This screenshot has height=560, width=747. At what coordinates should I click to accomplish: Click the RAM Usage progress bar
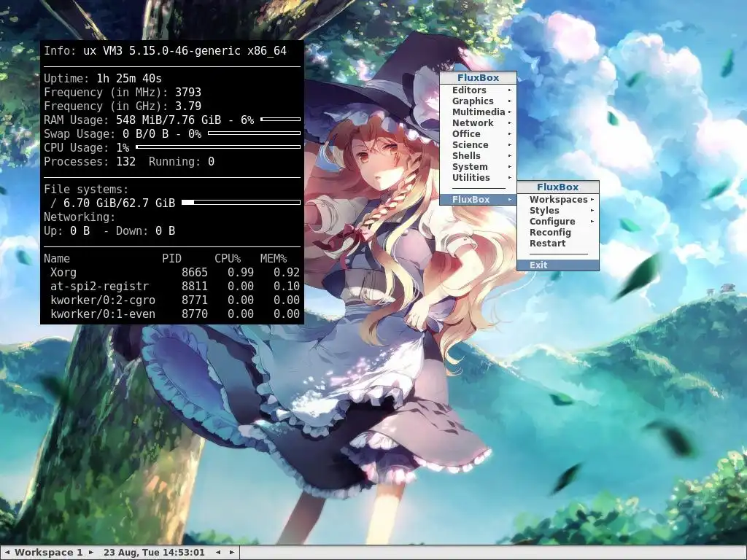tap(281, 119)
